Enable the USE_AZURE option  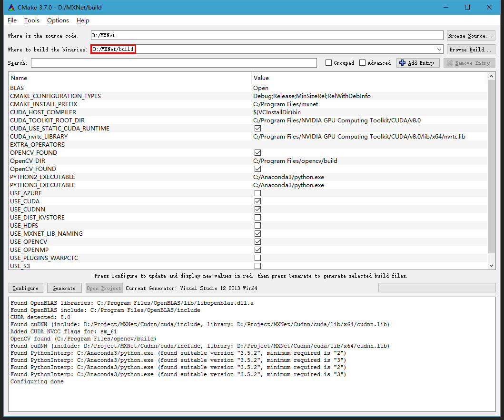[x=257, y=193]
